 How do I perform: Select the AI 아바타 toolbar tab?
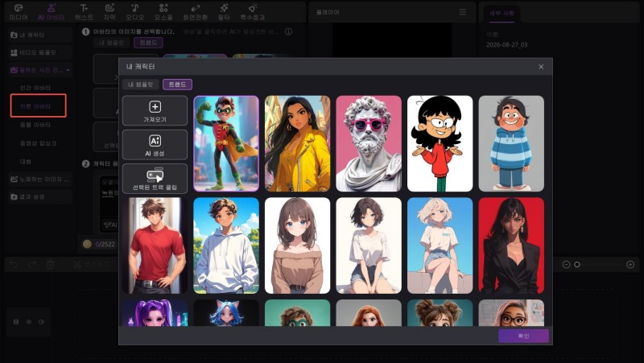(51, 12)
